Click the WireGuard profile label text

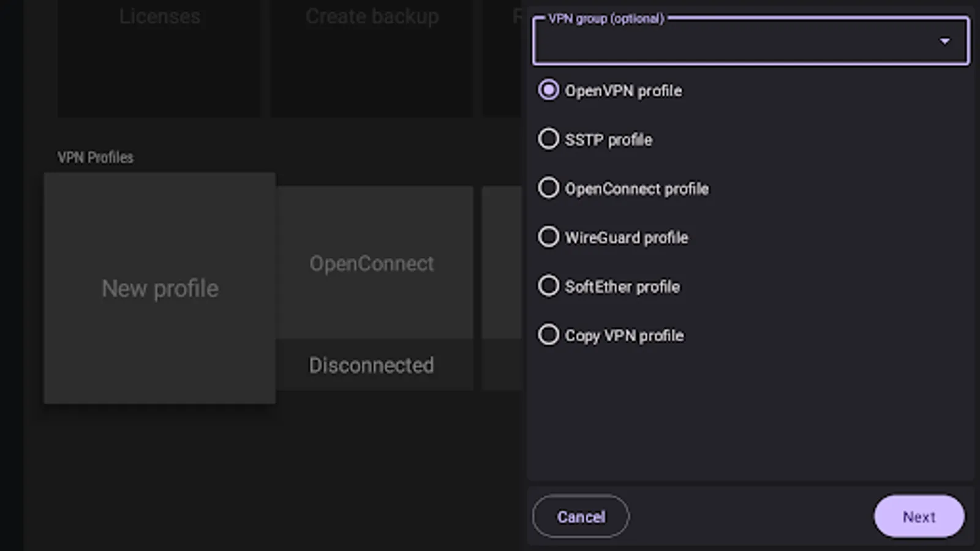(626, 238)
